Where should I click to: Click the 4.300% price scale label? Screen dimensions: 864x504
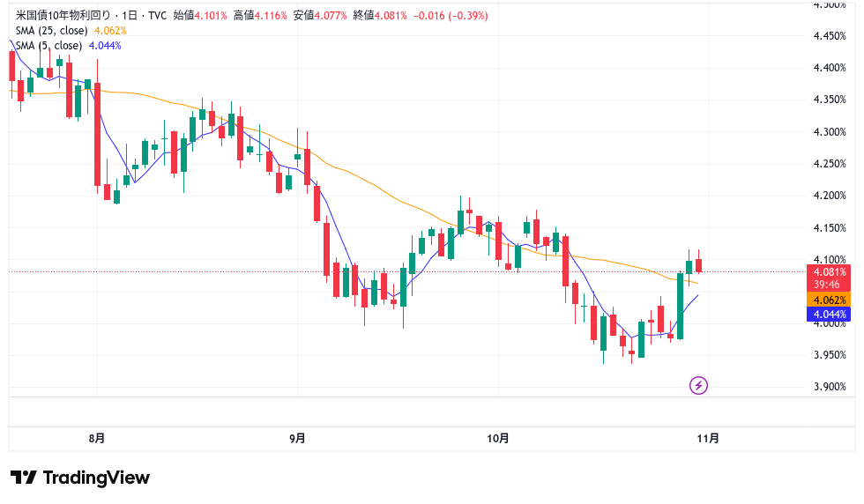(830, 132)
